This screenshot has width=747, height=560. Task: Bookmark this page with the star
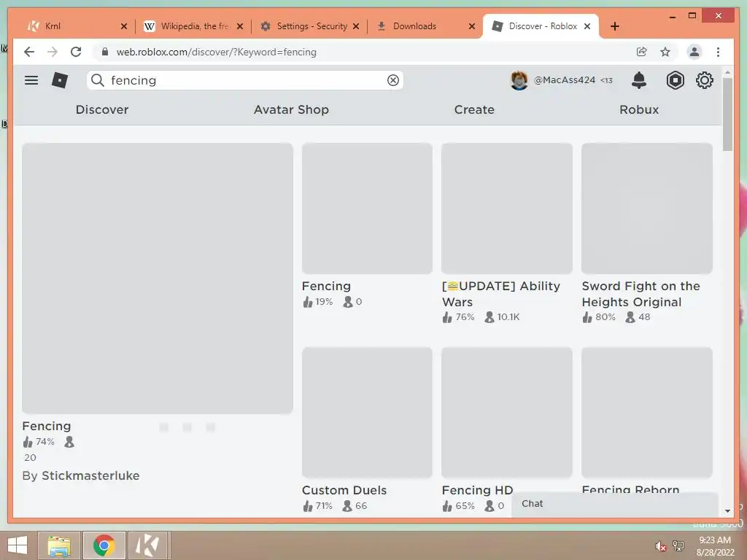(665, 52)
